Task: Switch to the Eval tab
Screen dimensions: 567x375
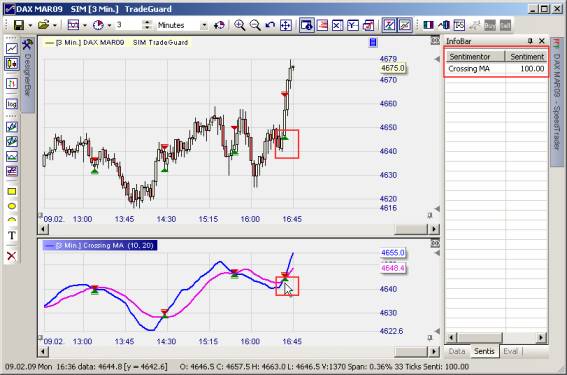Action: pyautogui.click(x=510, y=351)
